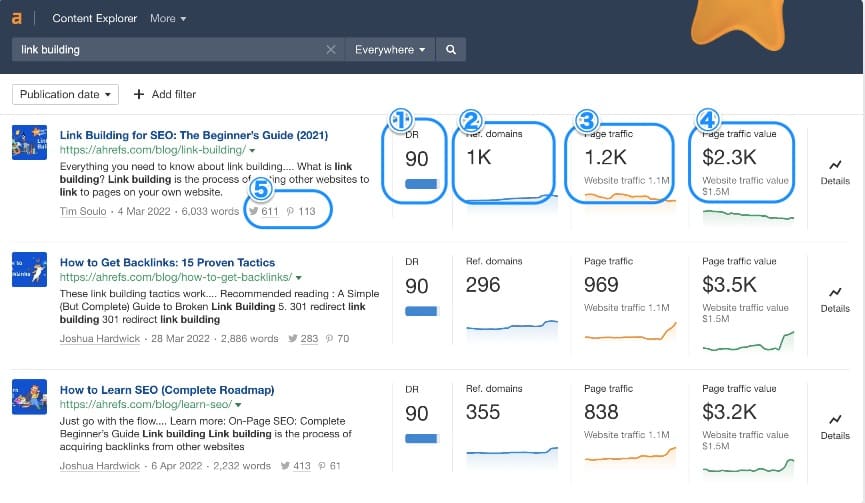This screenshot has height=503, width=865.
Task: Open Details trend icon for Link Building guide
Action: [x=835, y=165]
